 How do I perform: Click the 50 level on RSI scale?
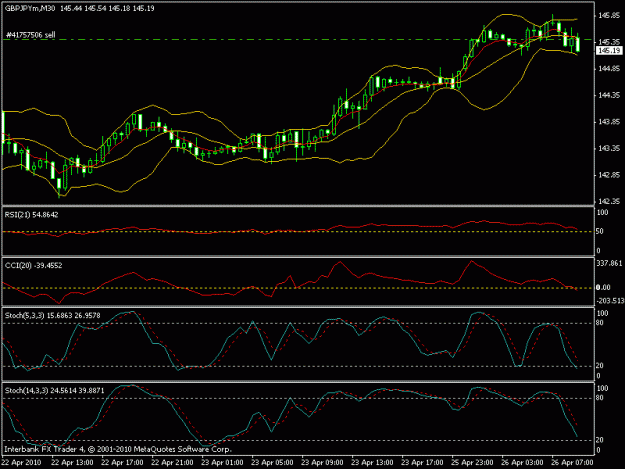(600, 232)
